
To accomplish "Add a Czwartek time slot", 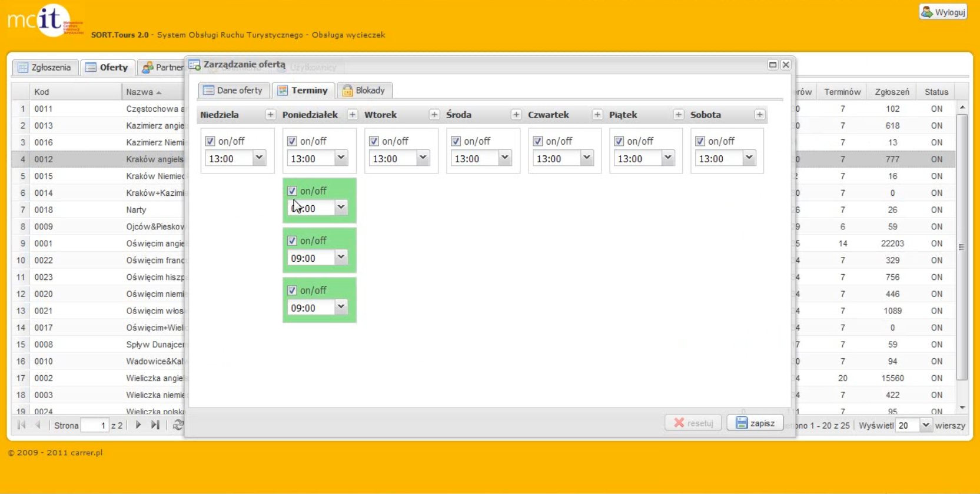I will [x=597, y=115].
